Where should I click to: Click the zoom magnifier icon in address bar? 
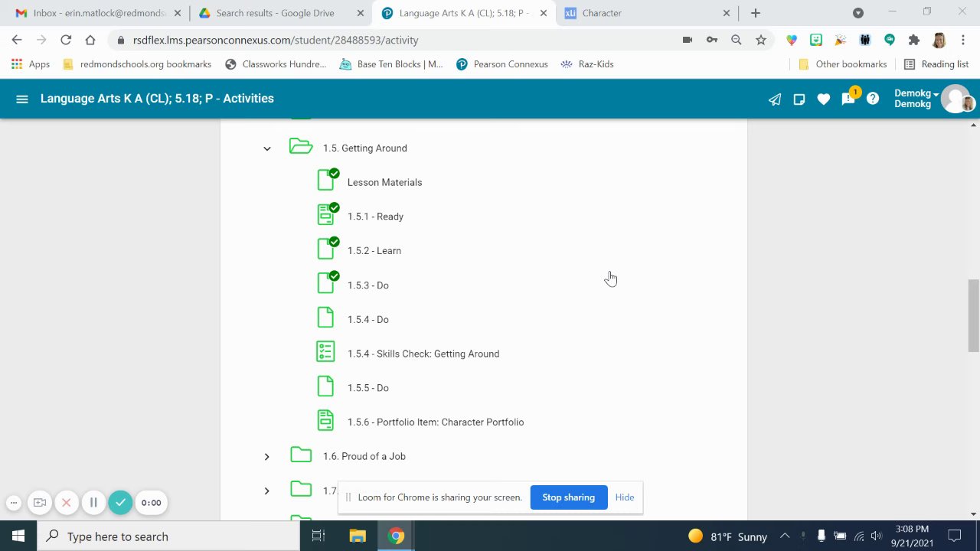click(737, 40)
